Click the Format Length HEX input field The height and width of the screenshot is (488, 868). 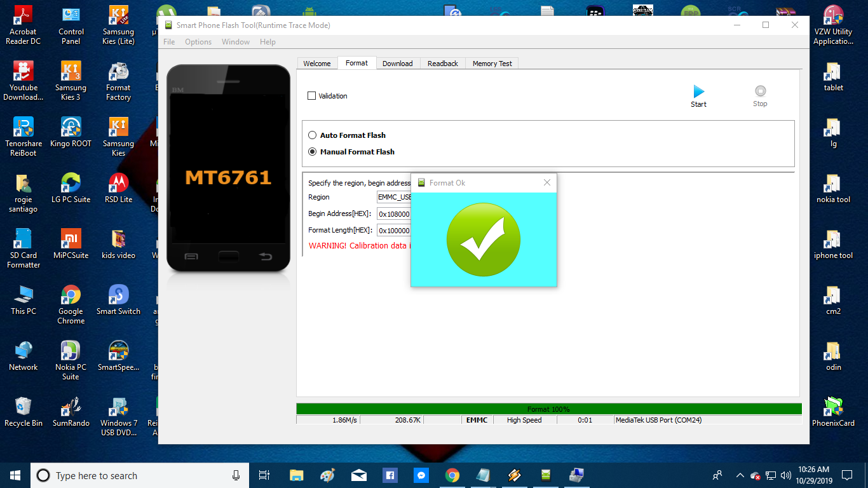pyautogui.click(x=394, y=231)
